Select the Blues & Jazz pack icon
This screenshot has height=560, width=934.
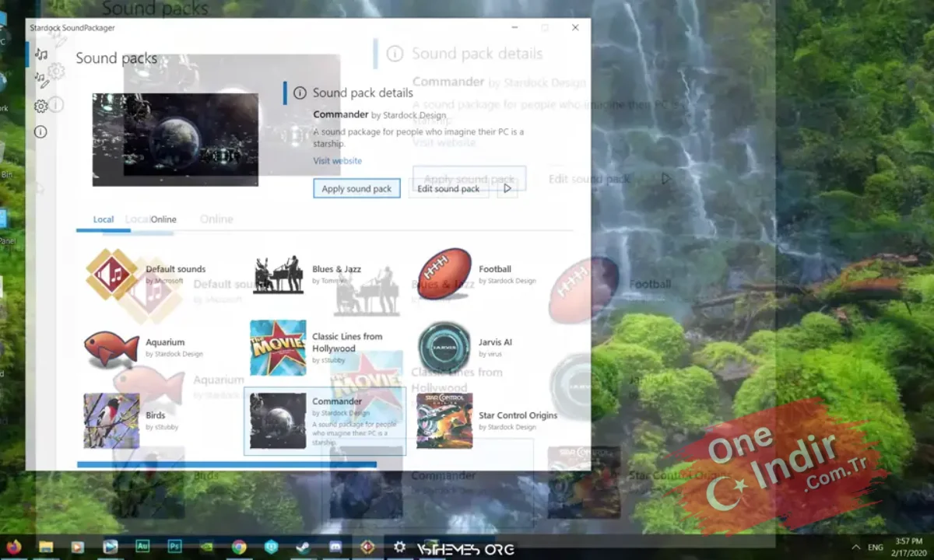click(278, 275)
